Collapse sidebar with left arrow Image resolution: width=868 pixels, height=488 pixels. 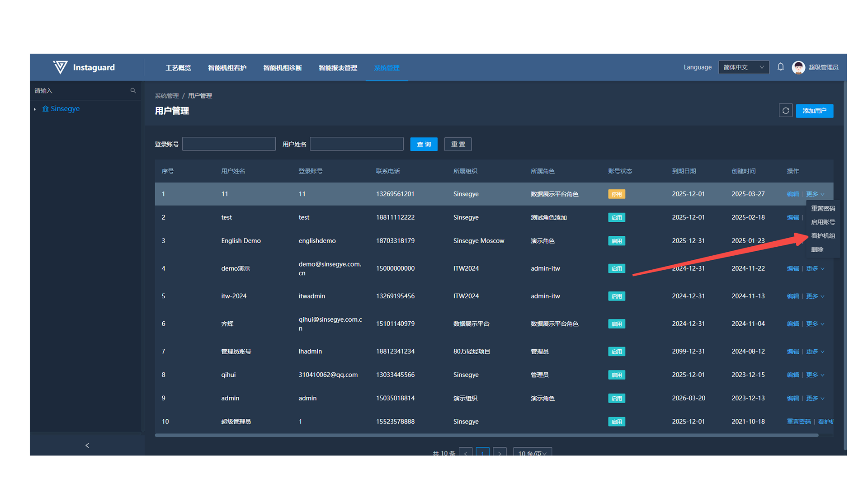[87, 446]
